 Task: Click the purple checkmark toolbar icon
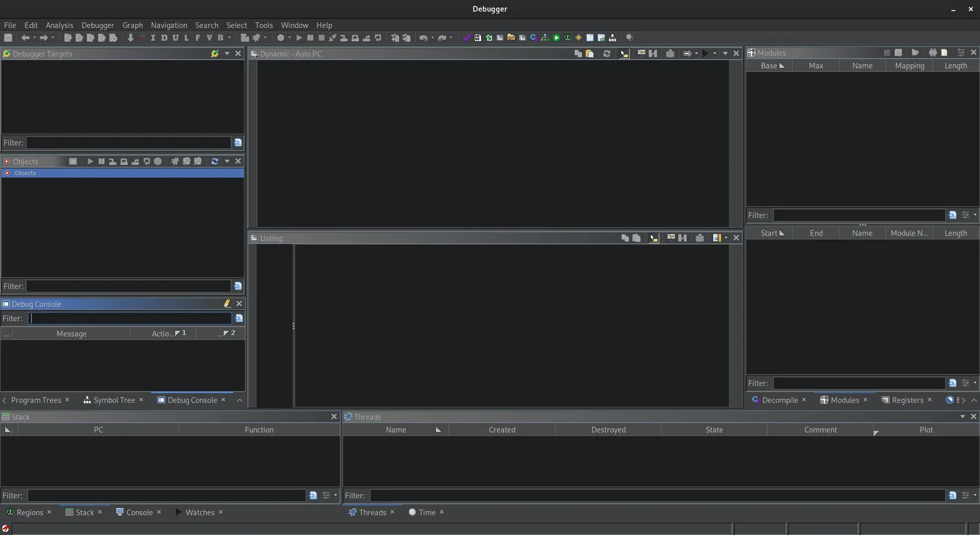(x=466, y=37)
